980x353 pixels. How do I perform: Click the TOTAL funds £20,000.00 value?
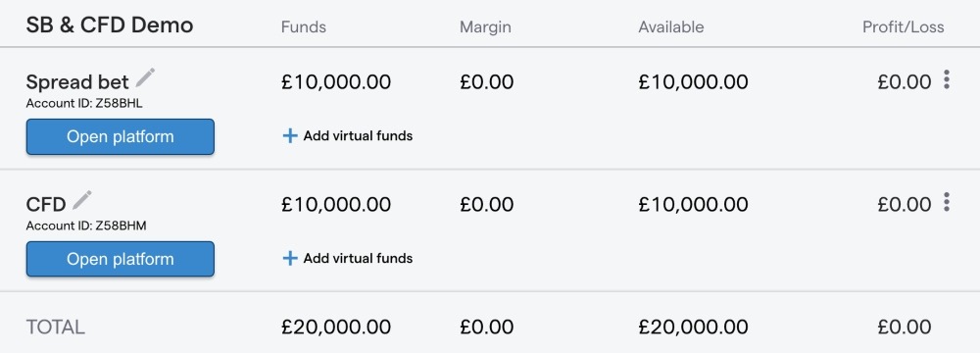(336, 327)
